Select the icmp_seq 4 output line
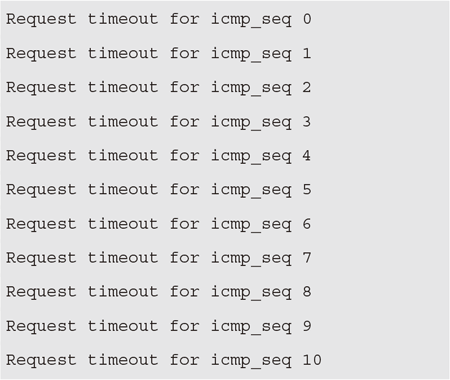 tap(159, 156)
